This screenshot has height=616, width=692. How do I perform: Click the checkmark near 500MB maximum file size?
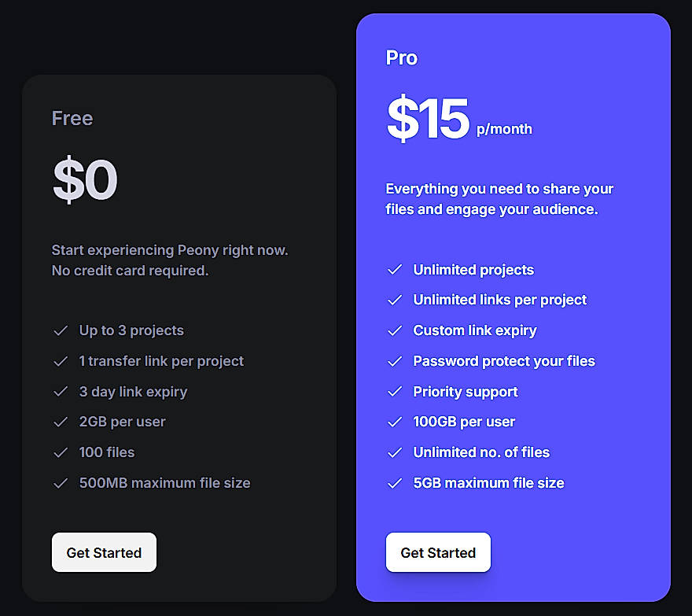(61, 483)
